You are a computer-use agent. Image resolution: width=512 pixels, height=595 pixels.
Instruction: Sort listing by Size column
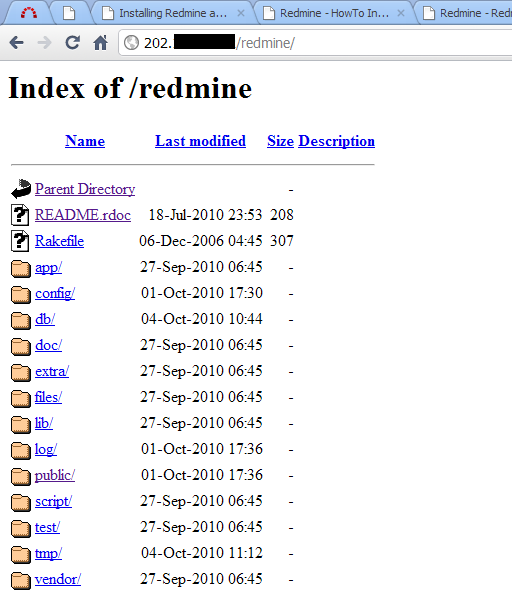point(280,141)
